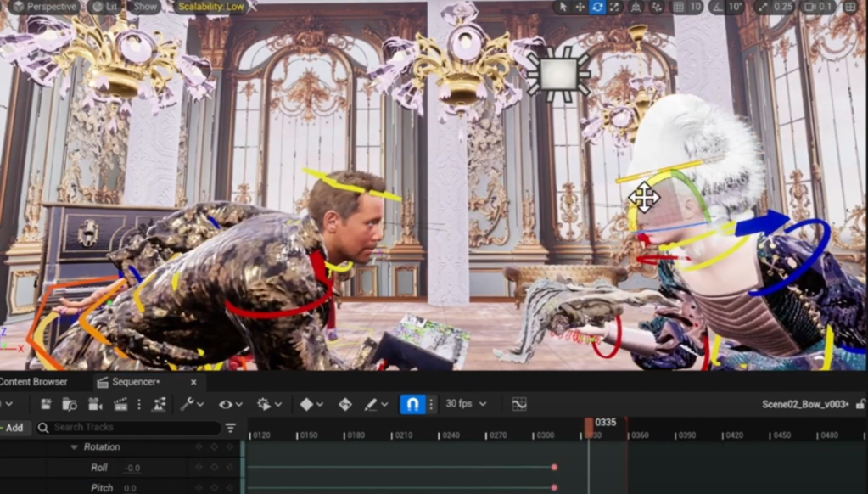Viewport: 868px width, 494px height.
Task: Click the render movie clapperboard icon
Action: point(120,405)
